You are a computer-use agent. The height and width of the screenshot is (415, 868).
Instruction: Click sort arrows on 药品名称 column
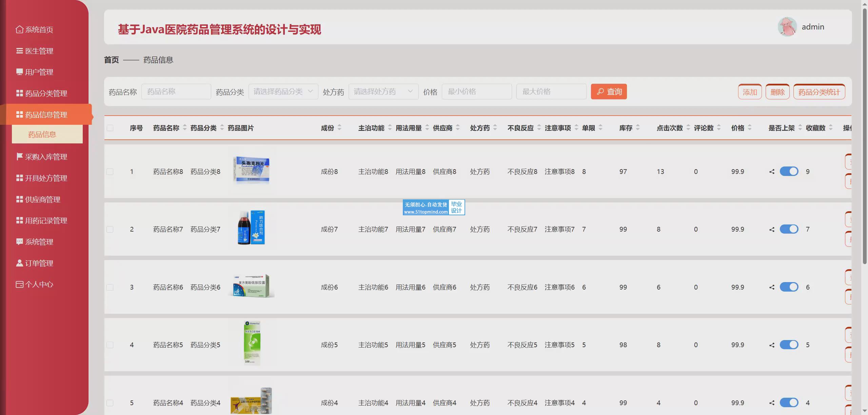pos(185,128)
